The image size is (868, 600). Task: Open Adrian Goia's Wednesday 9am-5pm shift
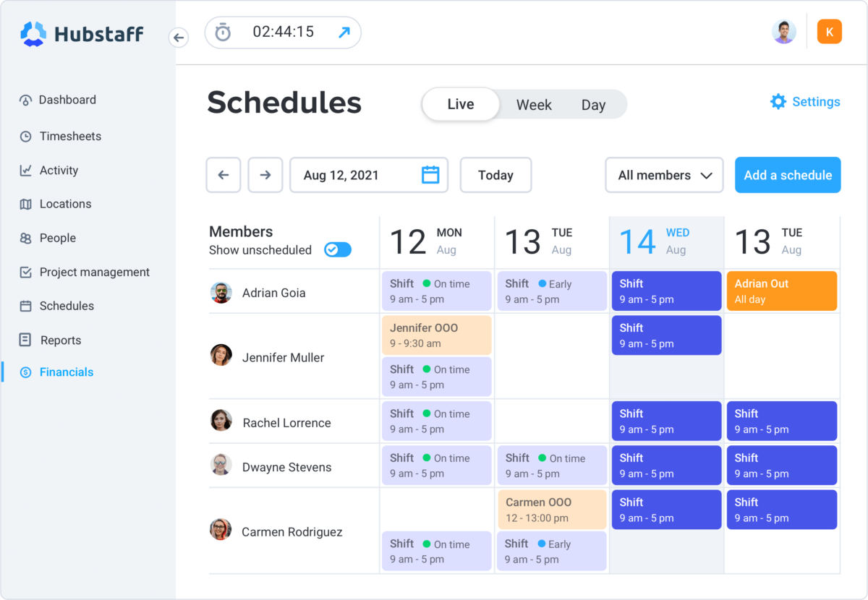pyautogui.click(x=665, y=291)
